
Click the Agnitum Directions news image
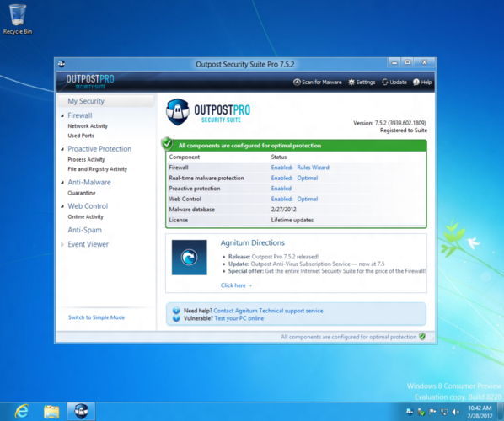click(189, 257)
